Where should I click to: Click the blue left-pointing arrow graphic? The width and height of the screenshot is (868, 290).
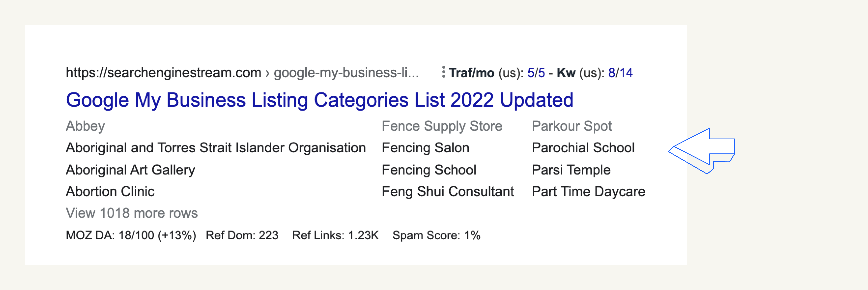(x=702, y=151)
